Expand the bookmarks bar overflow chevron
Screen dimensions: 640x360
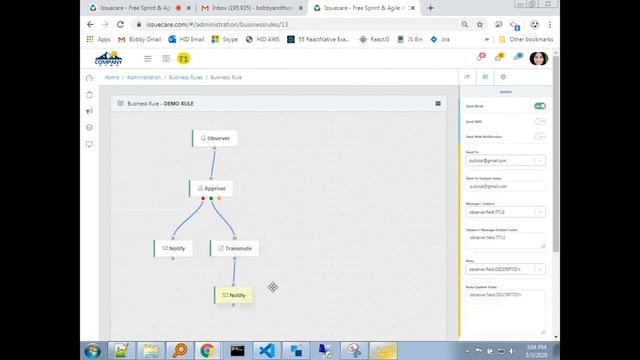coord(487,39)
